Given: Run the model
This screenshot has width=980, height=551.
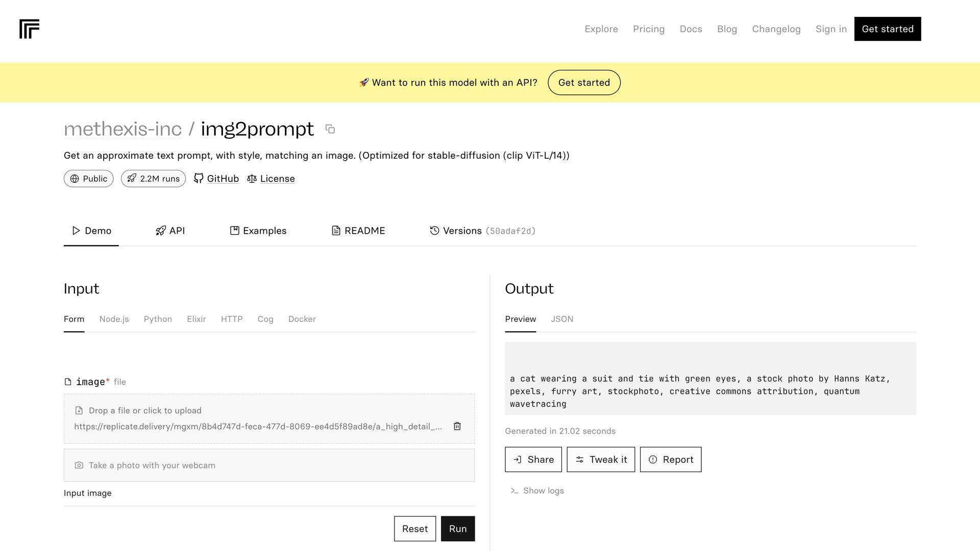Looking at the screenshot, I should tap(457, 529).
